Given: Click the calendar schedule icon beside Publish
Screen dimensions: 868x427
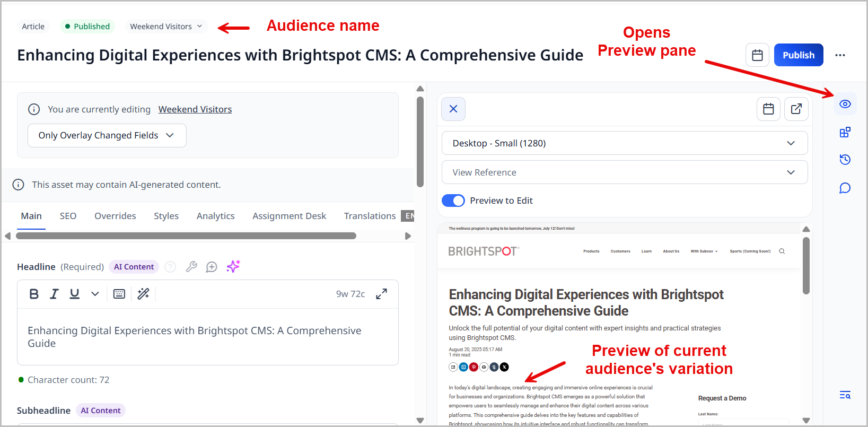Looking at the screenshot, I should pyautogui.click(x=757, y=55).
